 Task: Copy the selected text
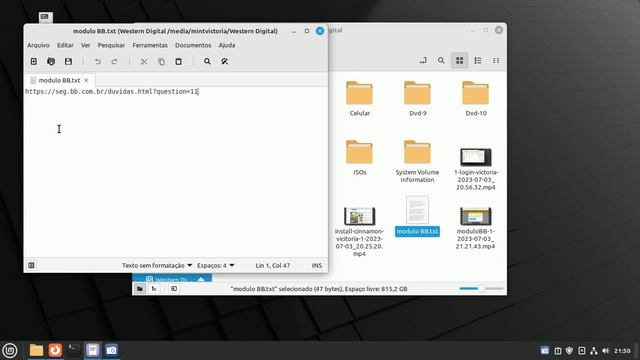161,61
